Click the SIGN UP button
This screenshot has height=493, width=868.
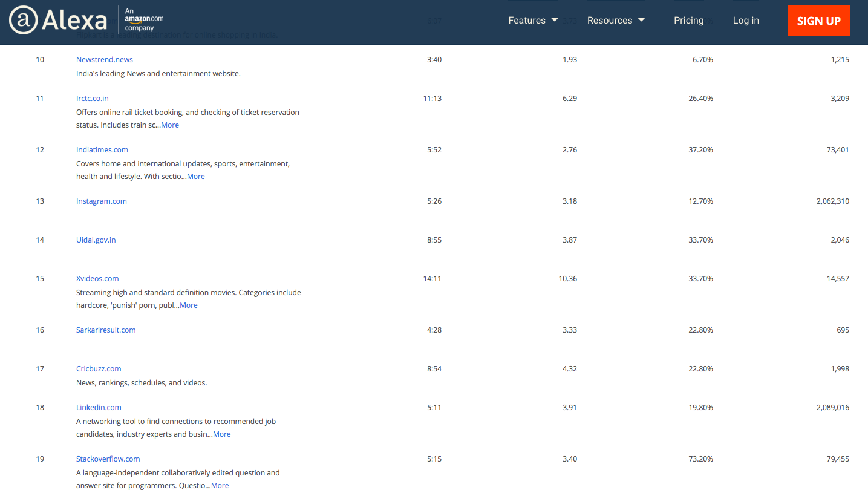(818, 21)
